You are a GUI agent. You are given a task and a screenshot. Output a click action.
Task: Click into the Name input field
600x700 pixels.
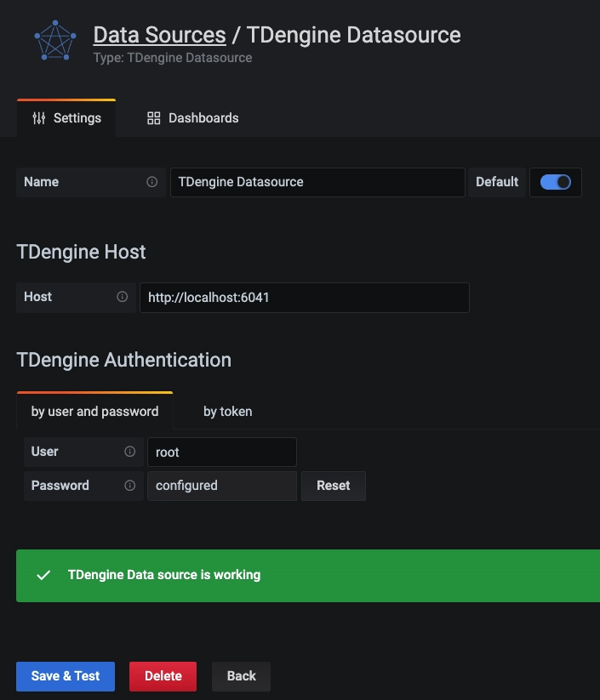tap(317, 182)
